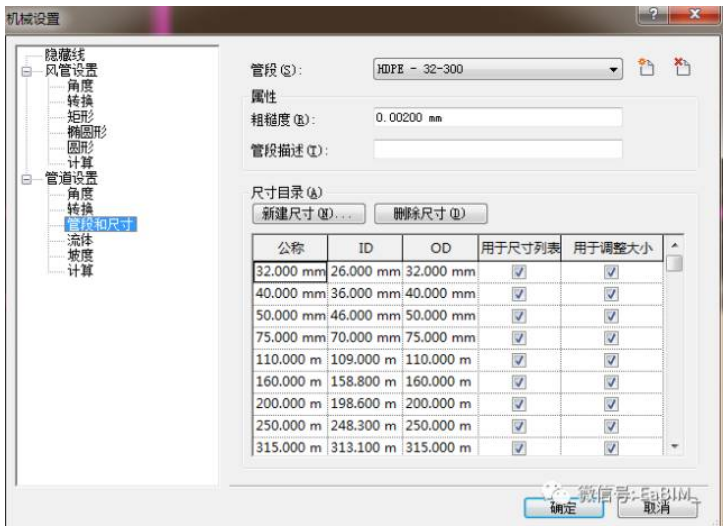Toggle 用于尺寸列表 checkbox for 250.000 row
This screenshot has width=727, height=531.
tap(519, 426)
